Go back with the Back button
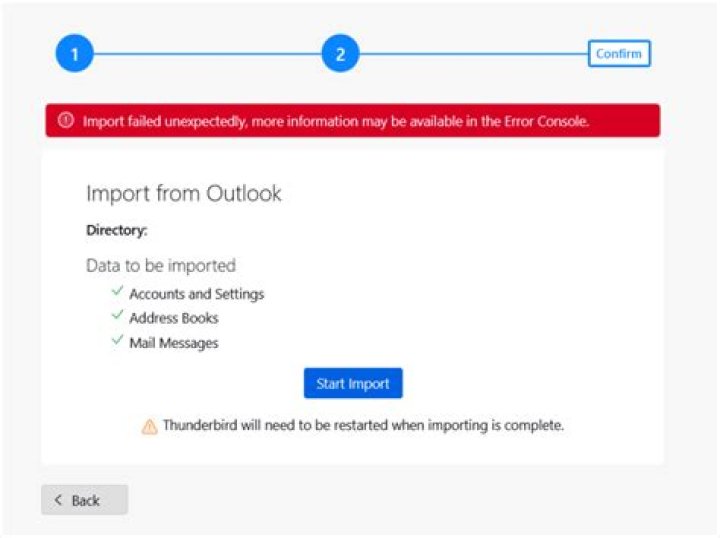Screen dimensions: 720x538 click(x=84, y=500)
